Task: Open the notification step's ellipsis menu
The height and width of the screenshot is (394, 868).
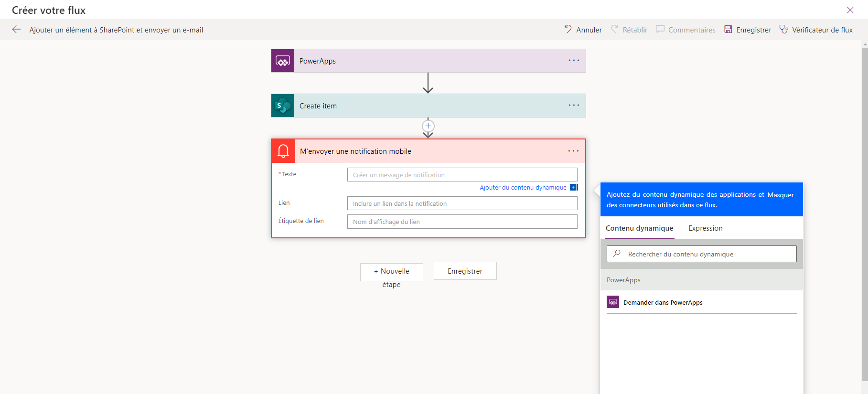Action: point(573,151)
